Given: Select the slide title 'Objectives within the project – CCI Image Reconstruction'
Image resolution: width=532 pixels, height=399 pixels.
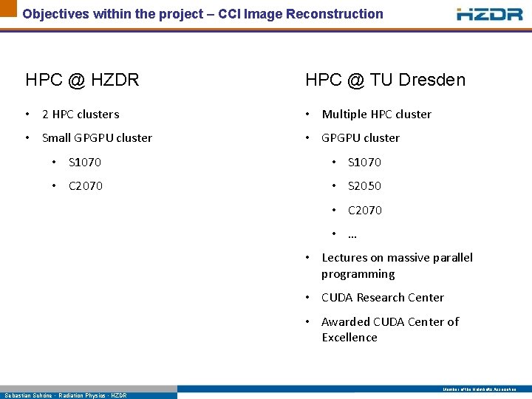Looking at the screenshot, I should pos(202,14).
